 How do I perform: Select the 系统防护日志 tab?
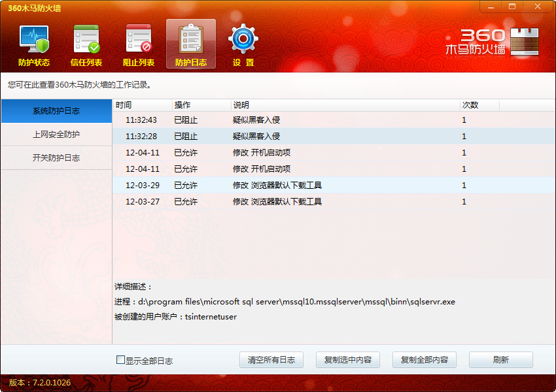56,111
